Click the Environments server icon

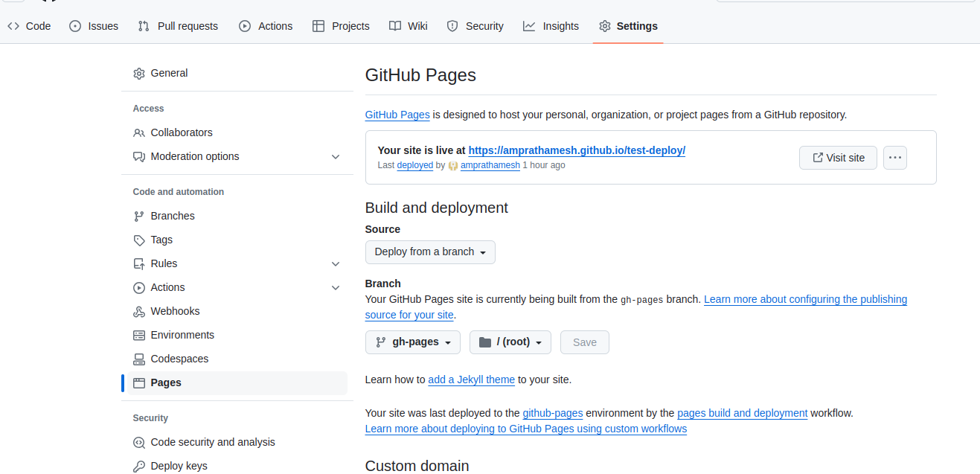139,335
